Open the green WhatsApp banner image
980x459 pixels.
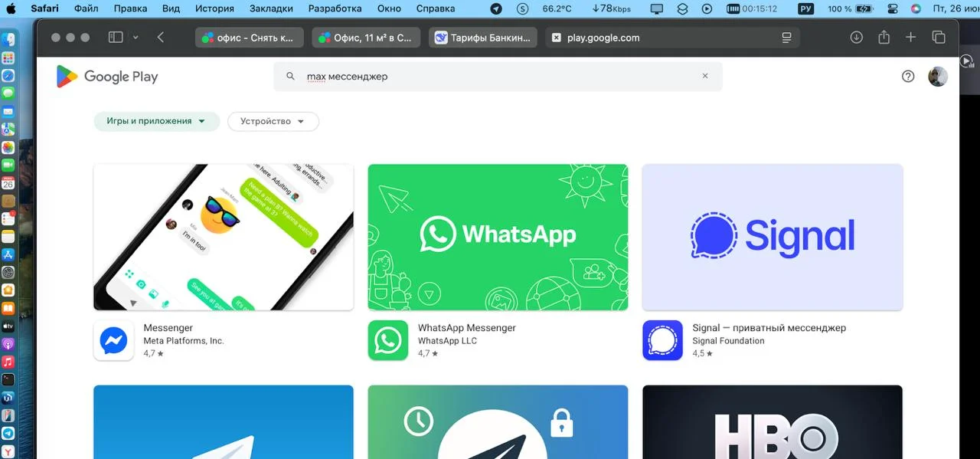tap(498, 237)
